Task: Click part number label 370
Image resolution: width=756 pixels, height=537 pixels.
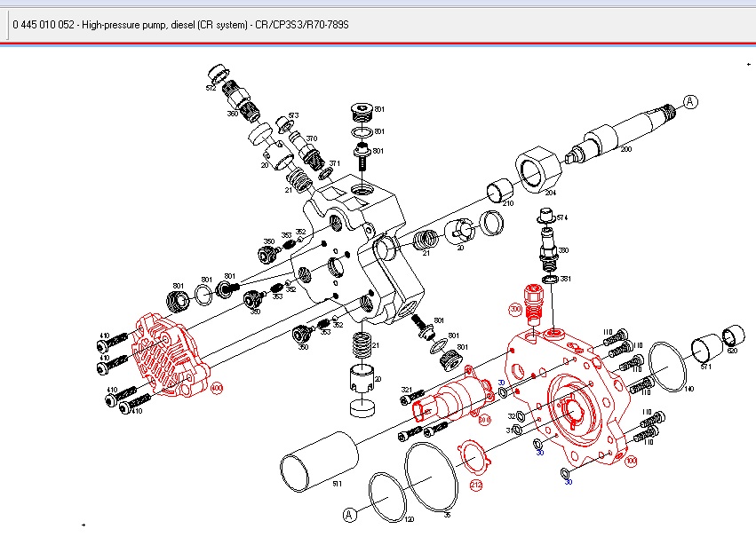Action: [312, 138]
